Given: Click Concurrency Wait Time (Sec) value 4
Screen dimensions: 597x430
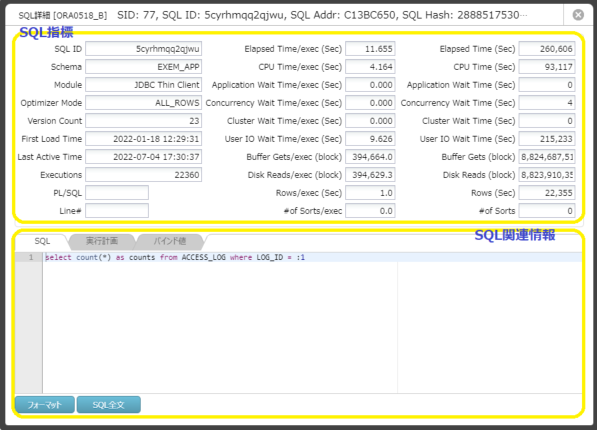Looking at the screenshot, I should coord(547,103).
